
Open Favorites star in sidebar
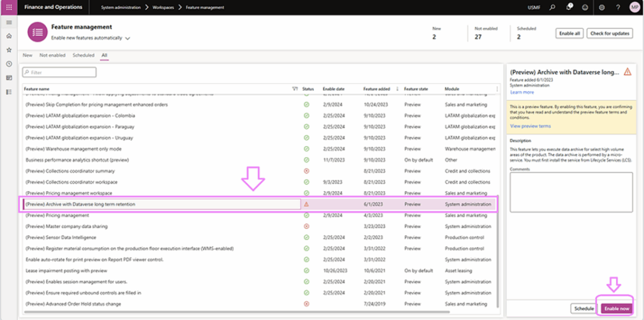(9, 50)
